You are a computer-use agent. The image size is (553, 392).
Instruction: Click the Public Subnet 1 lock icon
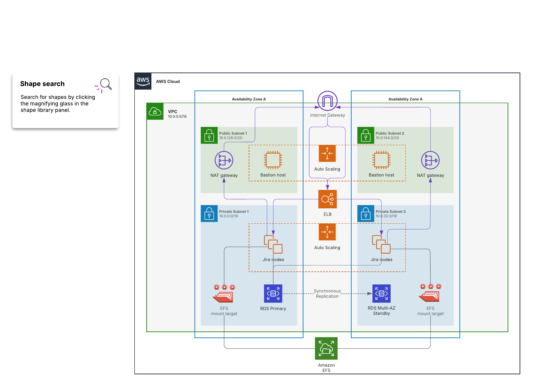pyautogui.click(x=209, y=135)
